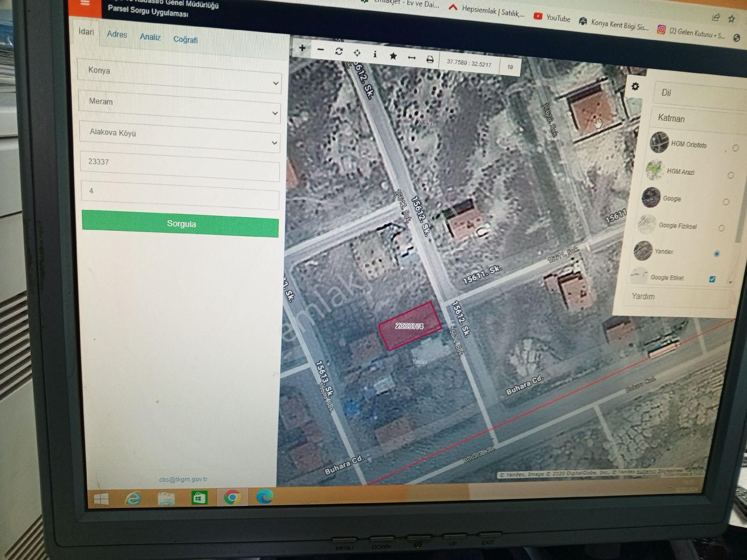This screenshot has width=747, height=560.
Task: Expand the Dil language section
Action: [700, 94]
